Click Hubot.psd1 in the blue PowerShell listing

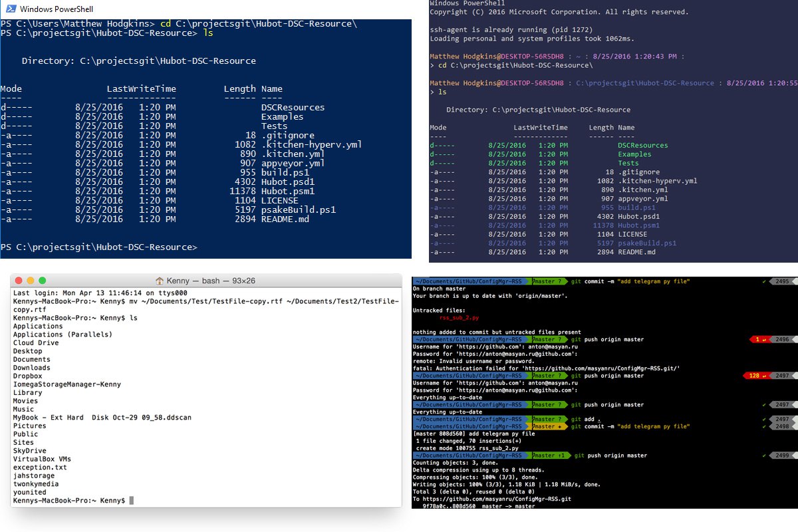(x=288, y=182)
